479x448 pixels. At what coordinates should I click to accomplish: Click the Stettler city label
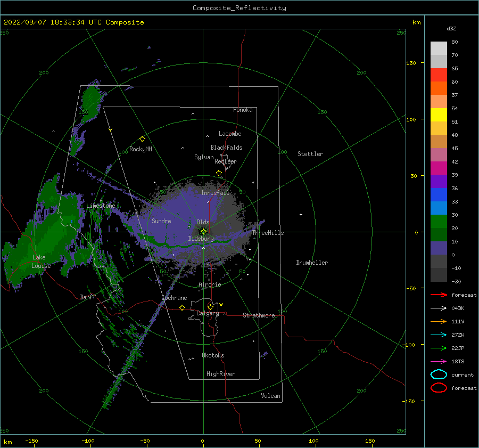[x=310, y=154]
